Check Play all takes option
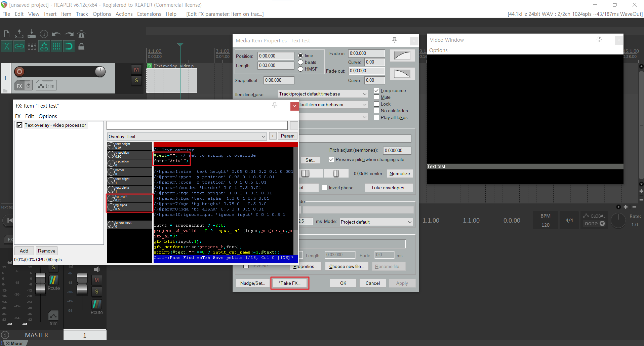Screen dimensions: 644x346 tap(376, 117)
